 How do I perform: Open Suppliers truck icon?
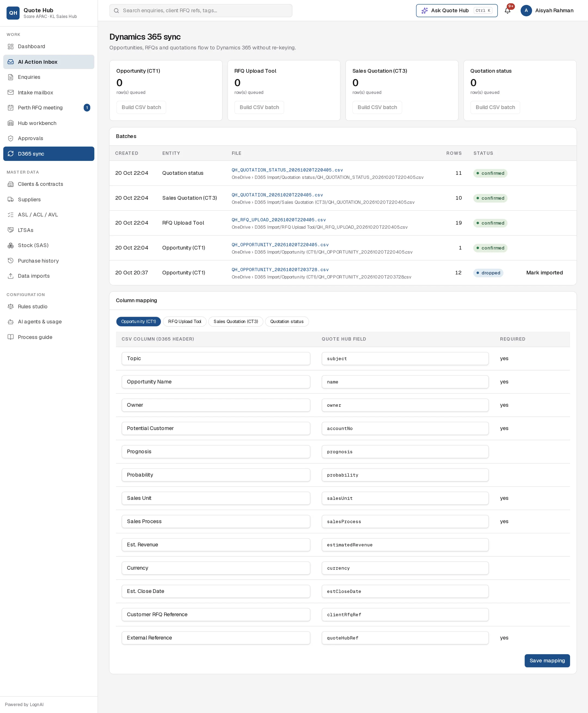[11, 200]
